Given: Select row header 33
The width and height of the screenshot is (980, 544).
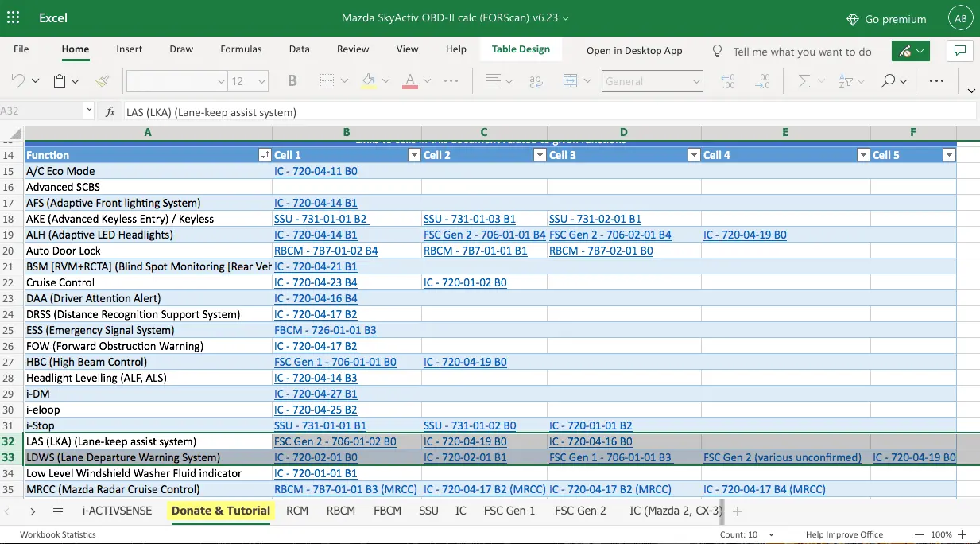Looking at the screenshot, I should tap(12, 457).
